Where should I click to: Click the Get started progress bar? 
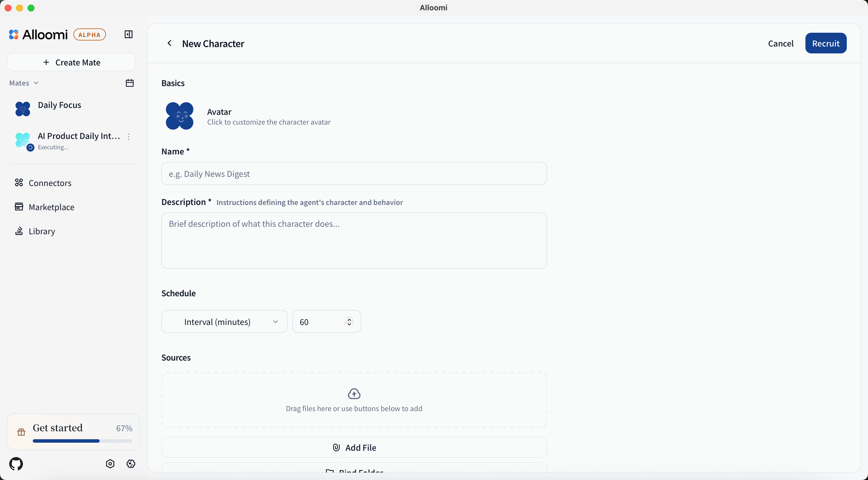(83, 441)
